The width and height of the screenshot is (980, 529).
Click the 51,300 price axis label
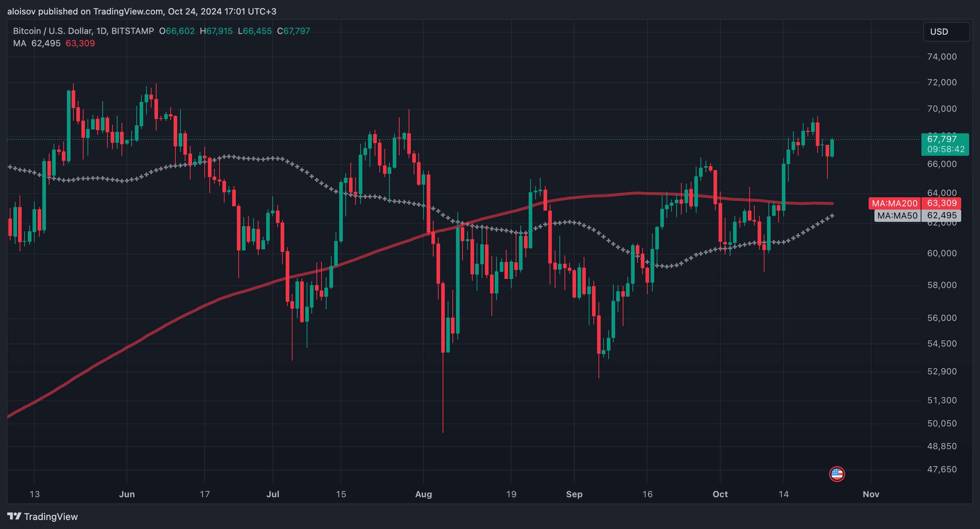coord(942,400)
